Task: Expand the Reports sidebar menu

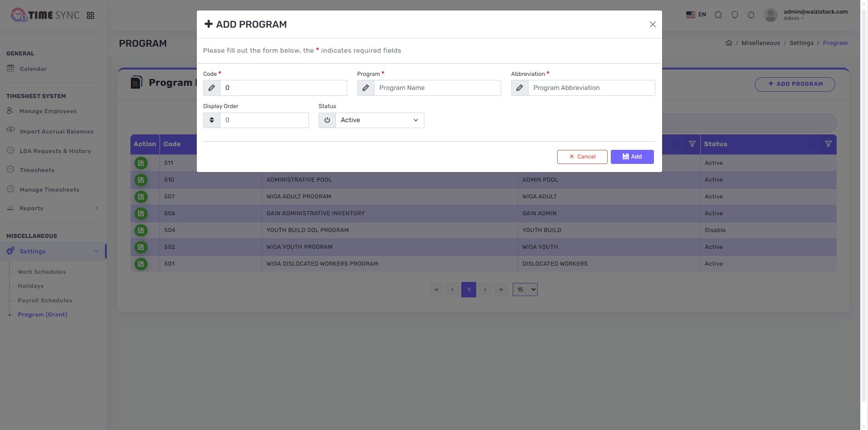Action: point(52,208)
